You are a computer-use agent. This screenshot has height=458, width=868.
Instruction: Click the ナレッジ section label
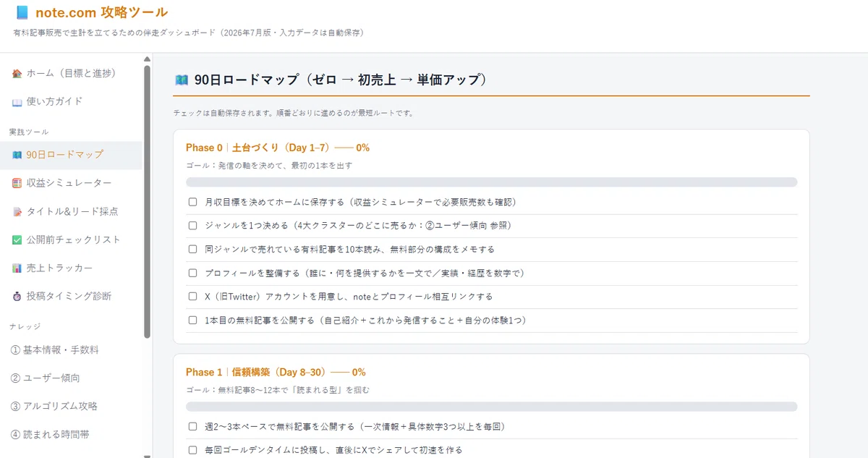point(25,327)
